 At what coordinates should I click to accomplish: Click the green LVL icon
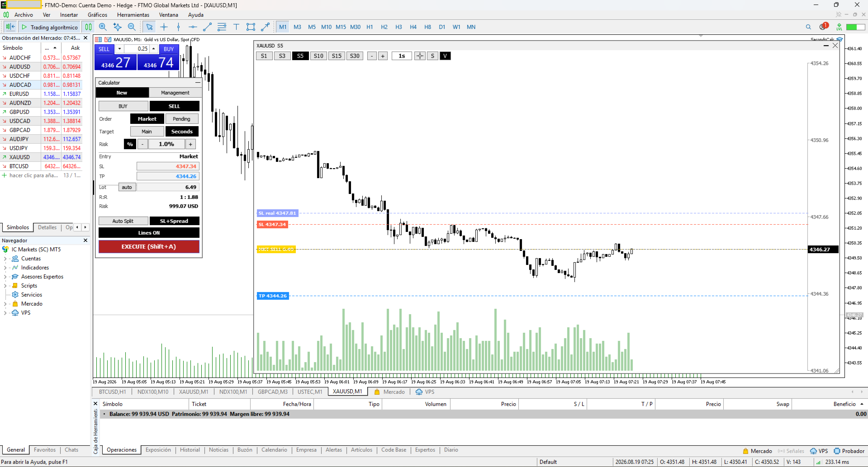[839, 27]
